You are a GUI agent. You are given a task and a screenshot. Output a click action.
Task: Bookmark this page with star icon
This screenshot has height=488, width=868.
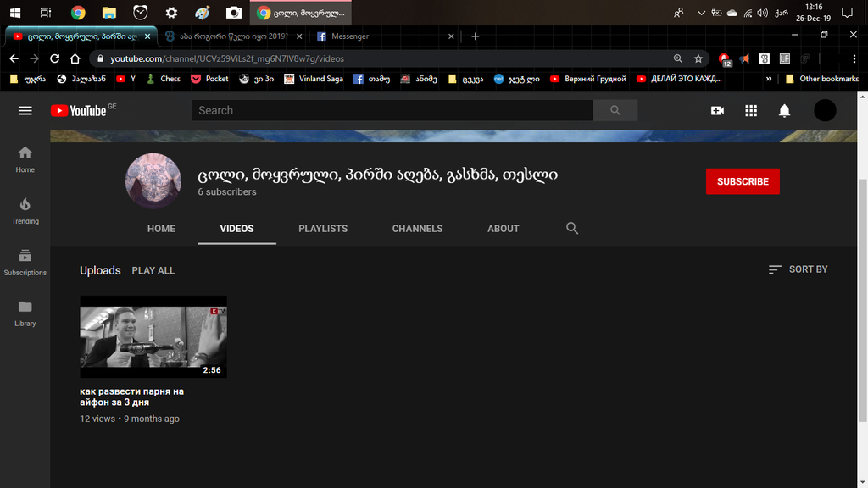tap(698, 59)
